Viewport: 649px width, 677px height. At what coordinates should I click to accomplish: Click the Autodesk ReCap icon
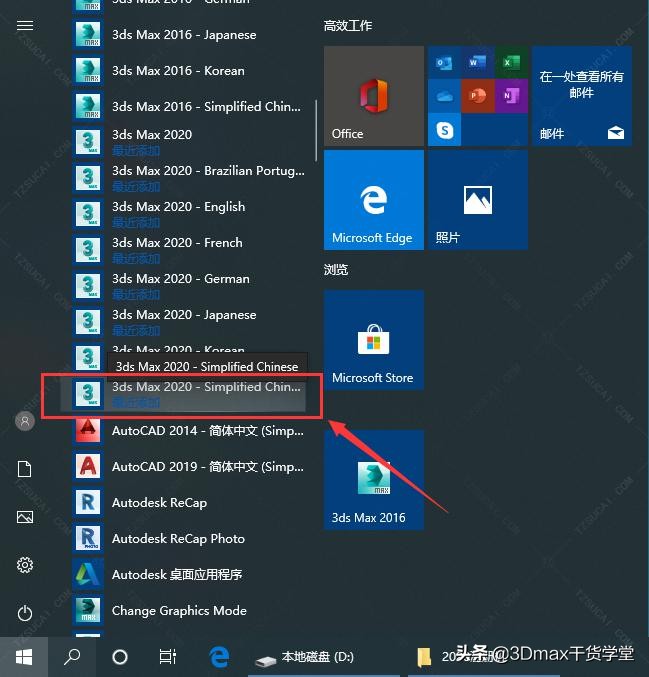tap(88, 502)
